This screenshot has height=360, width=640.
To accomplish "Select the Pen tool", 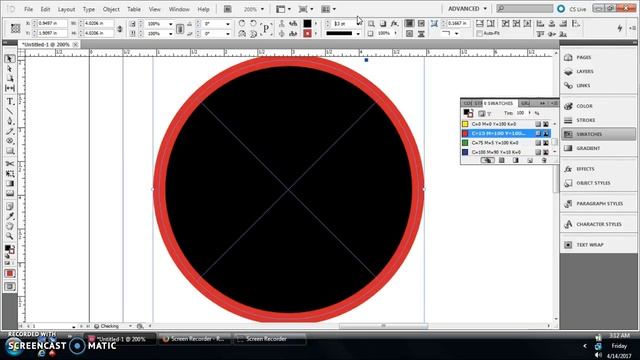I will pyautogui.click(x=10, y=121).
